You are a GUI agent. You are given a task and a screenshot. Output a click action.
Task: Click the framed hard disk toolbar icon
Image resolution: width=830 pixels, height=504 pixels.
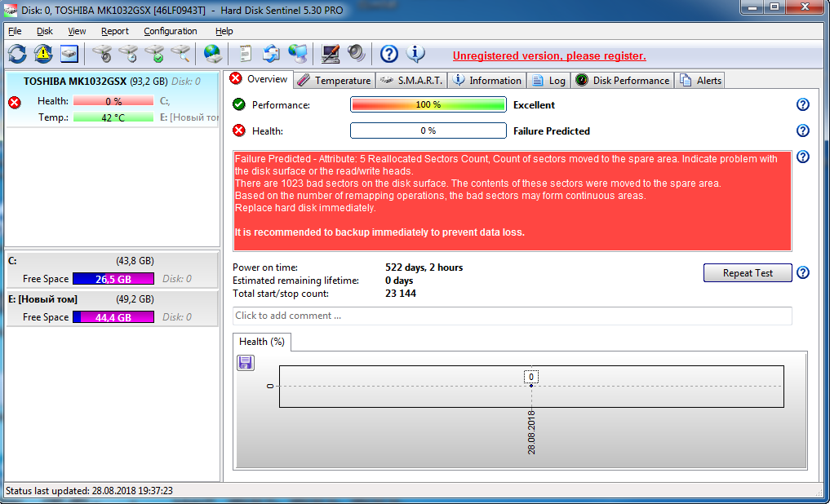click(x=69, y=53)
